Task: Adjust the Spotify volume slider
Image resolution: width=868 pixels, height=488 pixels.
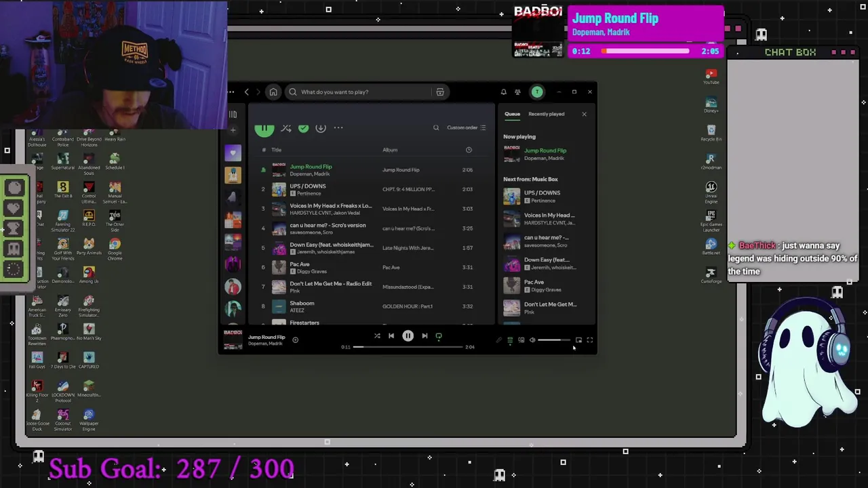Action: coord(554,340)
